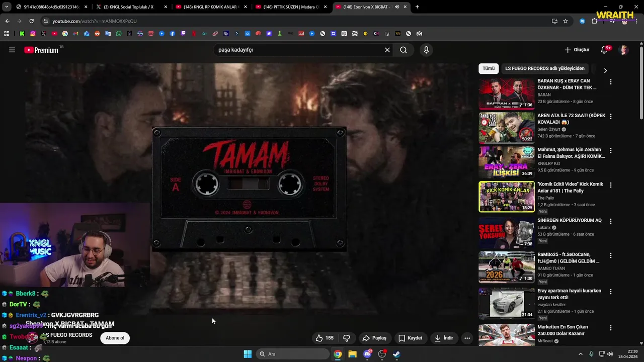Open Reddit bookmark in bookmarks bar
644x362 pixels.
click(97, 34)
